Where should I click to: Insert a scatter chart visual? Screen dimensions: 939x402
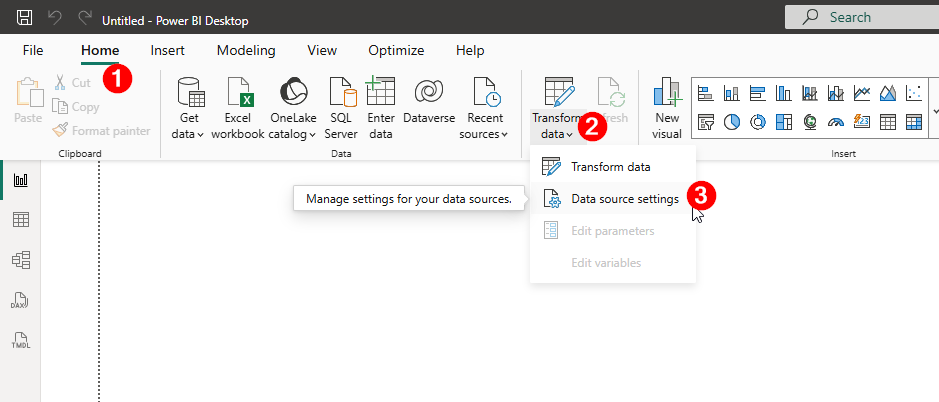(x=914, y=93)
